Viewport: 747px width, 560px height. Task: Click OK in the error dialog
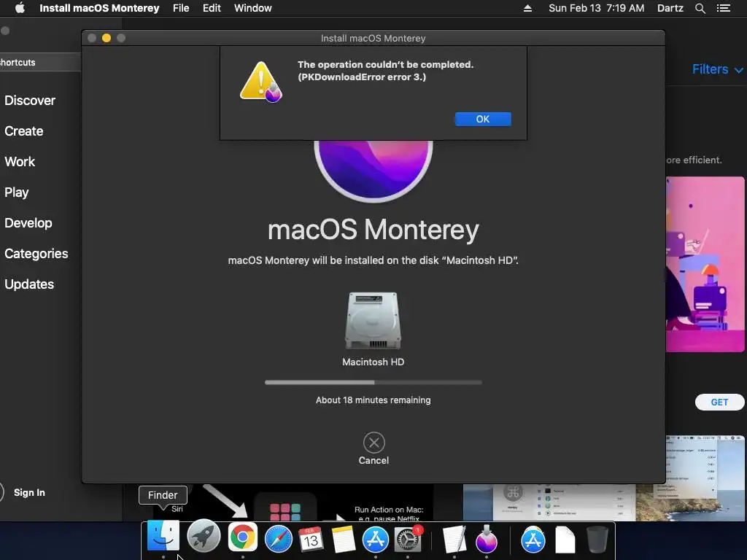483,119
